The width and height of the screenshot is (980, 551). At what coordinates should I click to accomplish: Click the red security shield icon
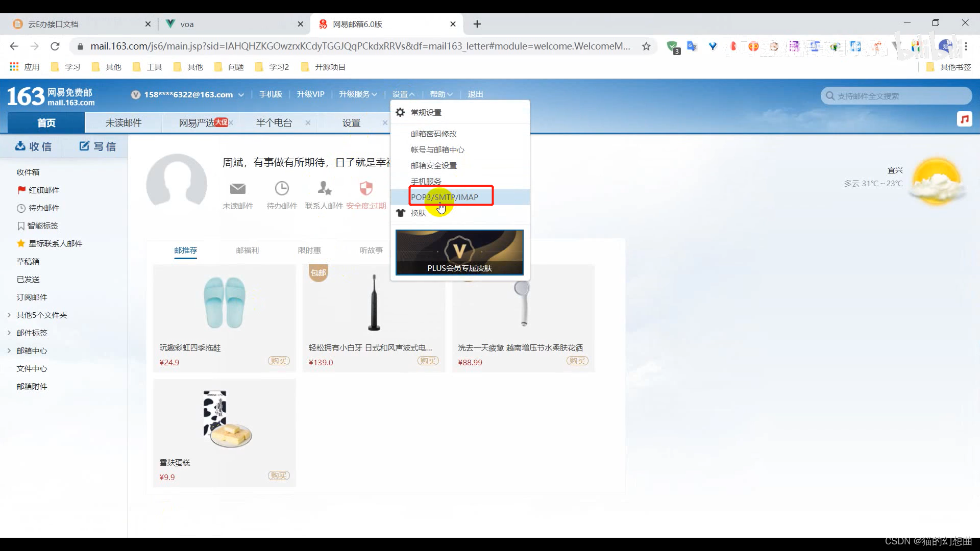(366, 189)
